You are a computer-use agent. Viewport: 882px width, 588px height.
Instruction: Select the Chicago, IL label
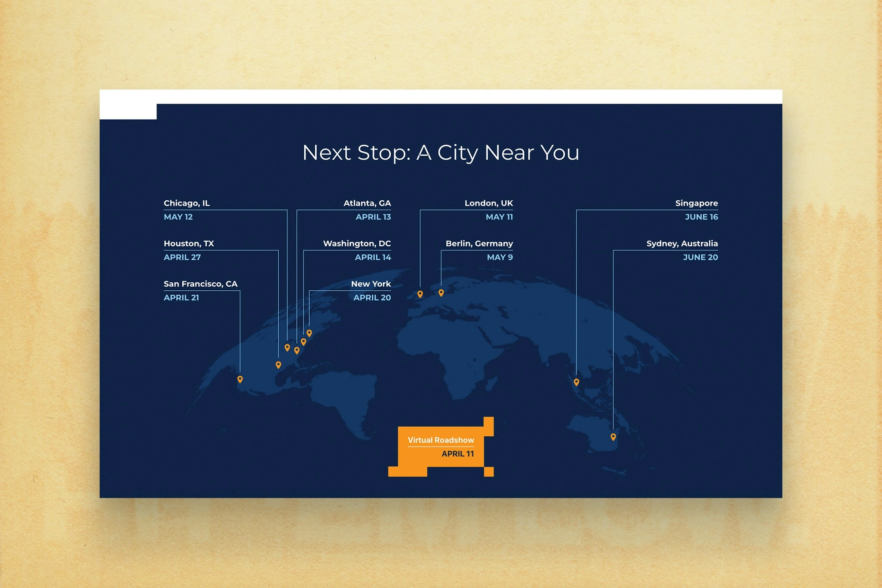pyautogui.click(x=187, y=203)
